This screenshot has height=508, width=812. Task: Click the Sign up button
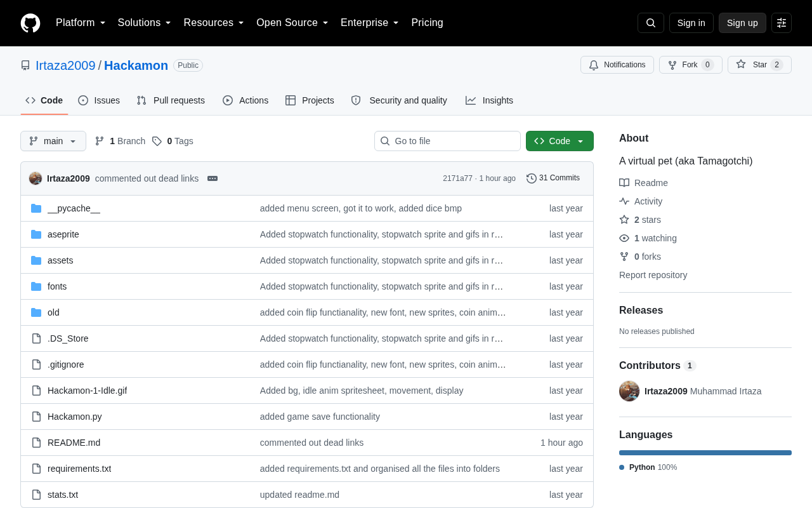pyautogui.click(x=742, y=23)
